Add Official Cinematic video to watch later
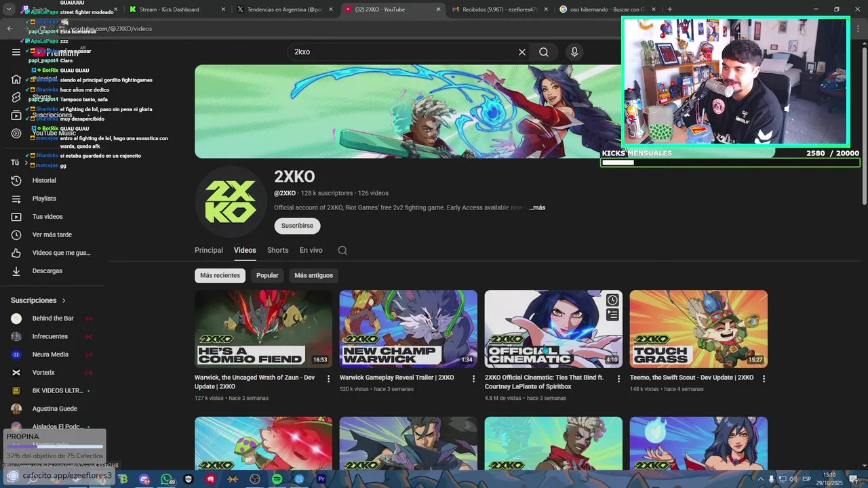This screenshot has width=868, height=488. click(x=612, y=300)
